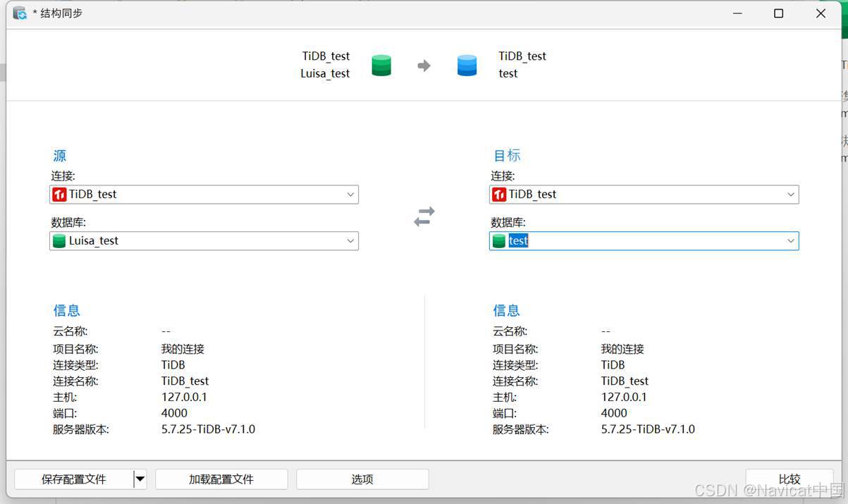This screenshot has width=848, height=504.
Task: Click the TiDB logo in source connection box
Action: [x=59, y=195]
